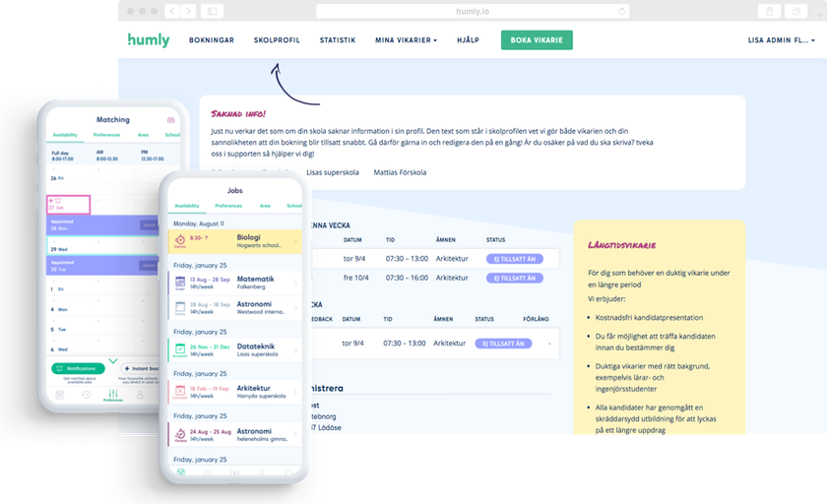Expand the LISA ADMIN user dropdown

coord(781,40)
